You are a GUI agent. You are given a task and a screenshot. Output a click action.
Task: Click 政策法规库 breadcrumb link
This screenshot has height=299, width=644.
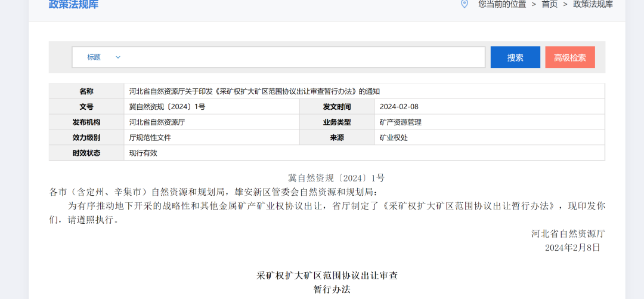pos(593,4)
